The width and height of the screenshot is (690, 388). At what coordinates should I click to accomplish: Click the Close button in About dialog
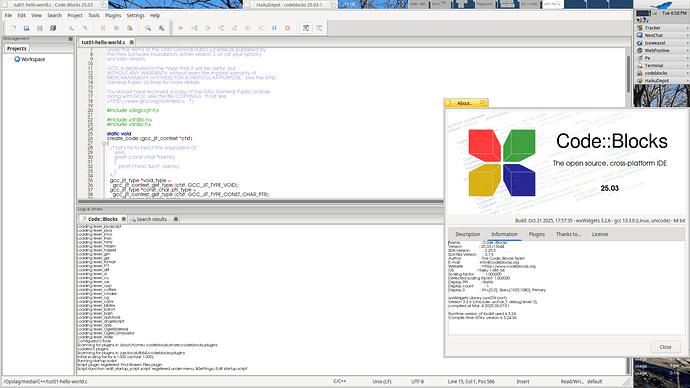pyautogui.click(x=665, y=347)
